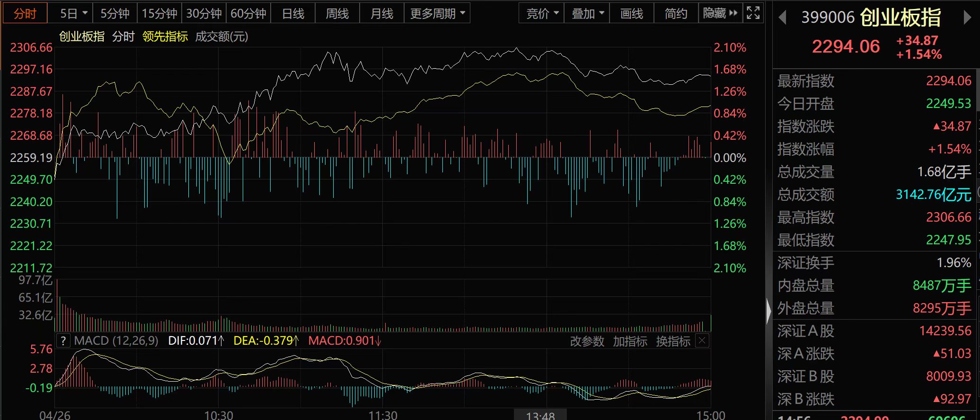The width and height of the screenshot is (980, 420).
Task: Click the 13:48 time marker on axis
Action: 540,415
